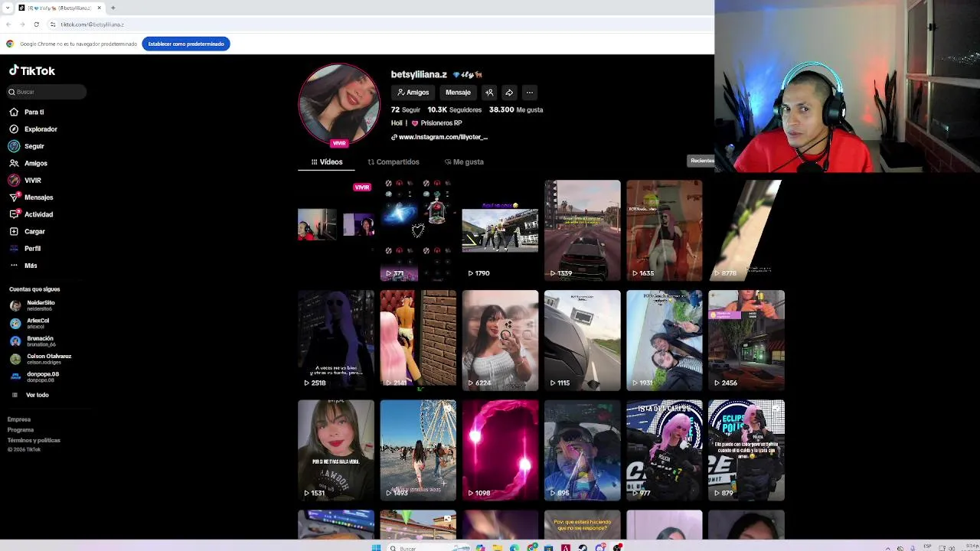Open Perfil in the sidebar
The width and height of the screenshot is (980, 551).
tap(24, 249)
